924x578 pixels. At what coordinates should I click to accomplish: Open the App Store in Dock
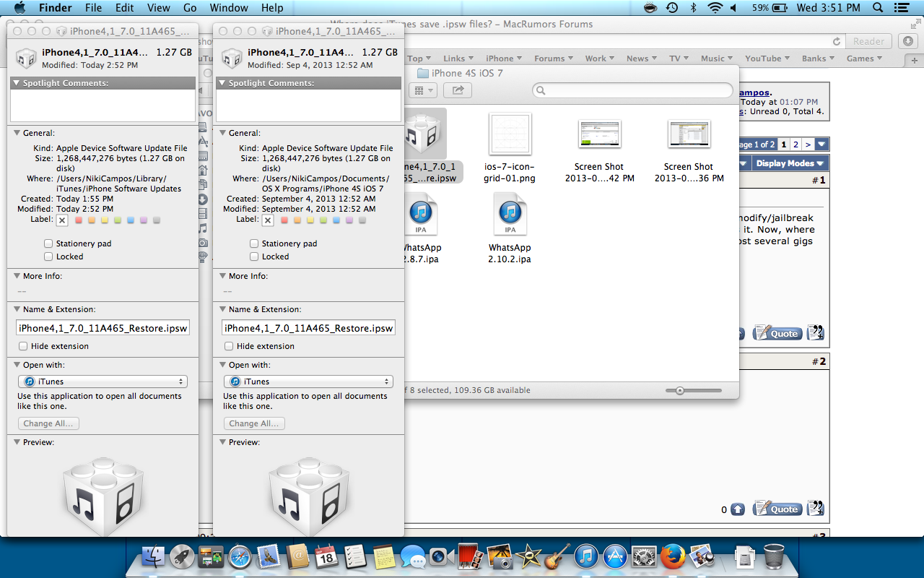(615, 557)
